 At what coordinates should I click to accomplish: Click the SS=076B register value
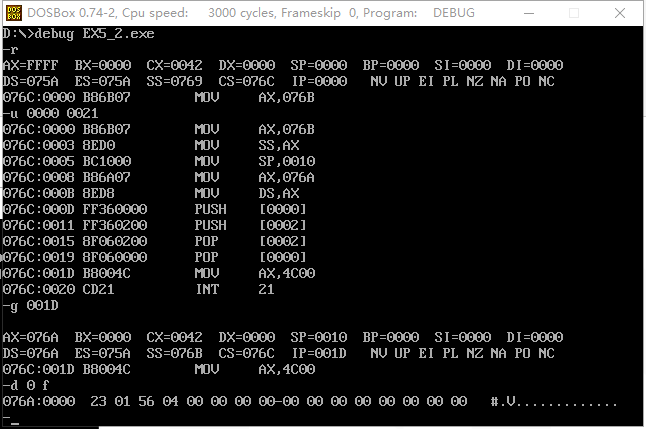pos(174,353)
